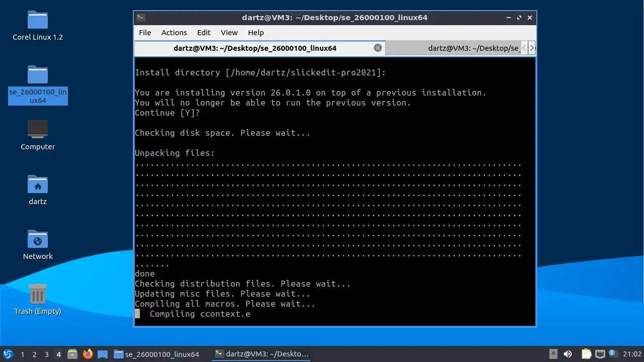The width and height of the screenshot is (644, 362).
Task: Open the clipboard manager tray icon
Action: [586, 354]
